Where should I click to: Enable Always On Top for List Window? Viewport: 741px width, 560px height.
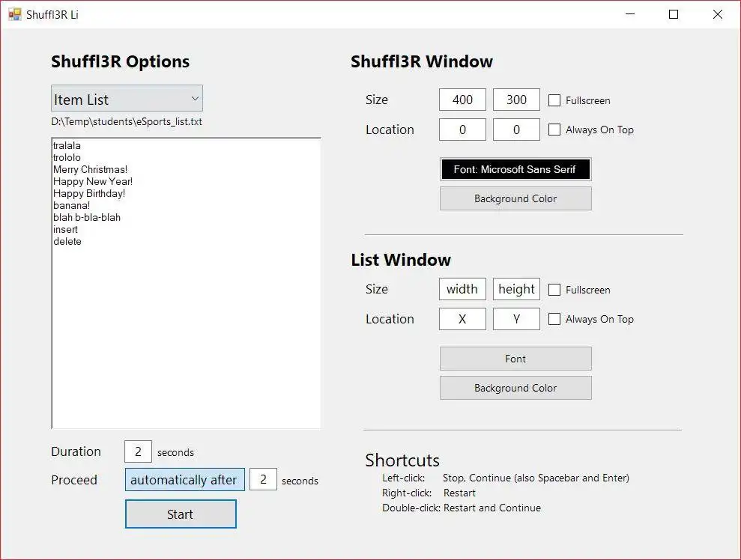(x=554, y=319)
